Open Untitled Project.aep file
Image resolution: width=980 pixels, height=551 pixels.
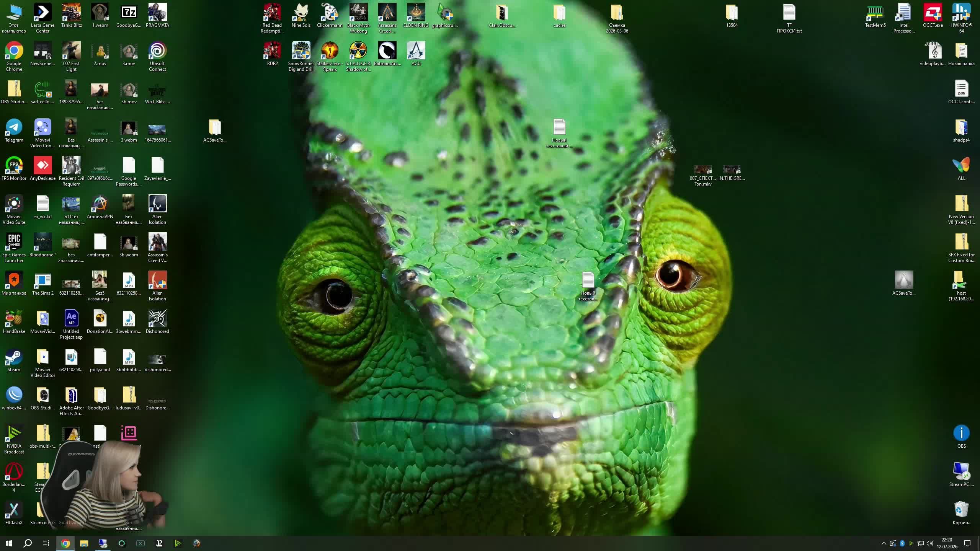[x=71, y=324]
